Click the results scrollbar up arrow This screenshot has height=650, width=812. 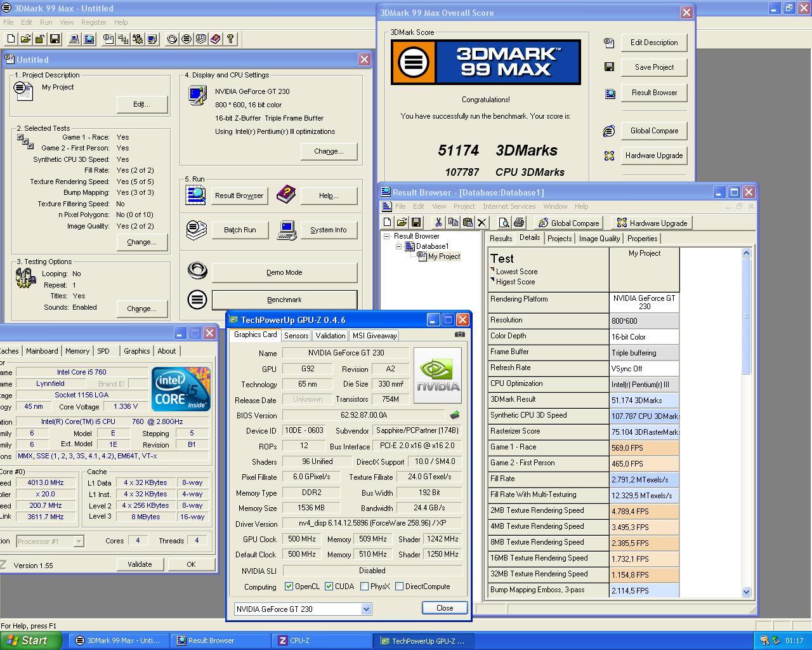tap(746, 253)
